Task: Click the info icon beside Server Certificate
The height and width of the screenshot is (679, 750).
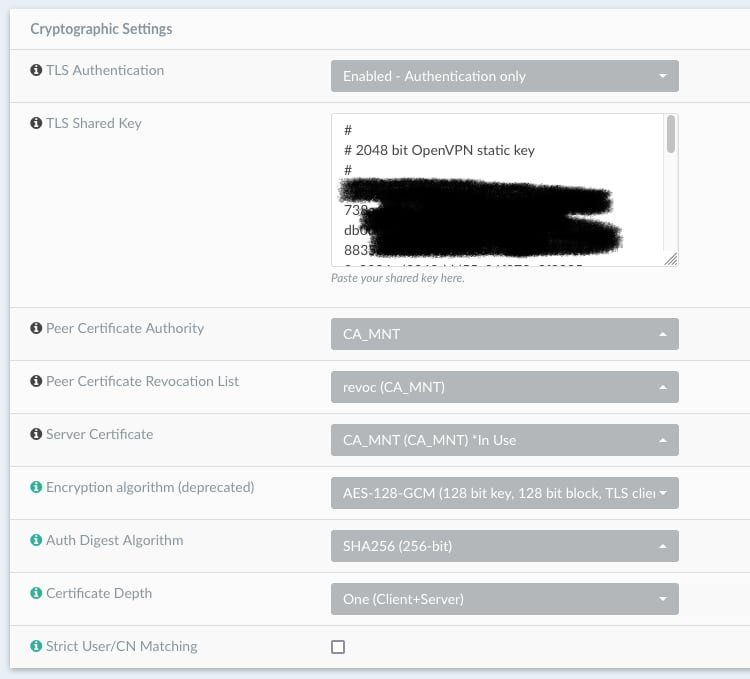Action: click(37, 435)
